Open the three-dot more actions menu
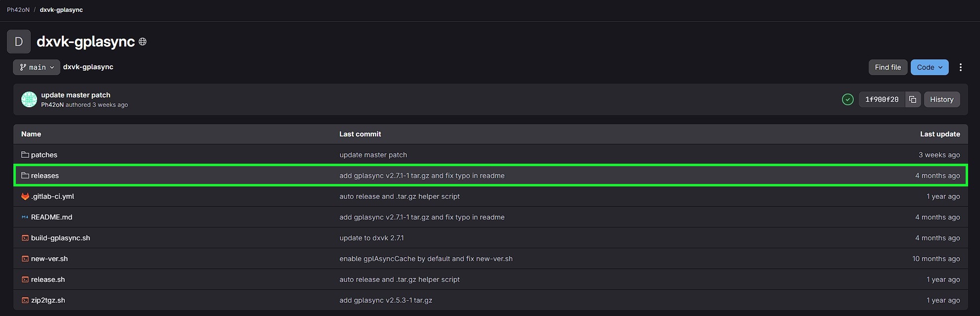 pos(960,67)
